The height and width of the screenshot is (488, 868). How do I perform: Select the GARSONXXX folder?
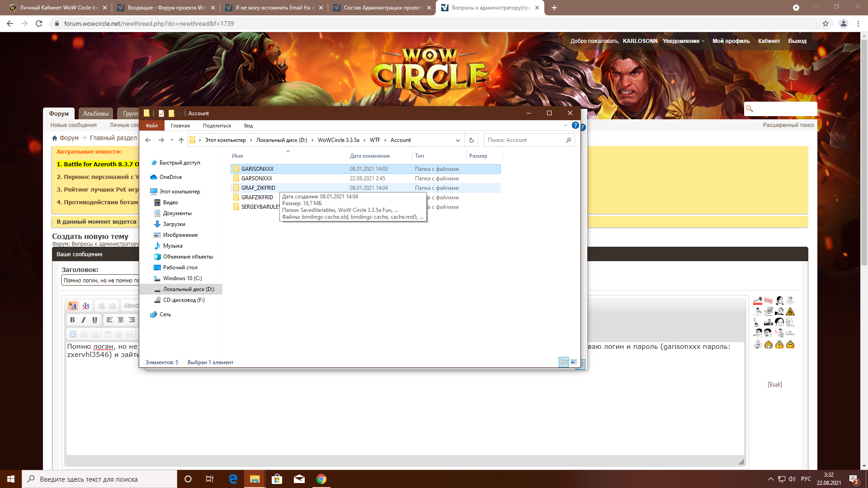pos(256,178)
